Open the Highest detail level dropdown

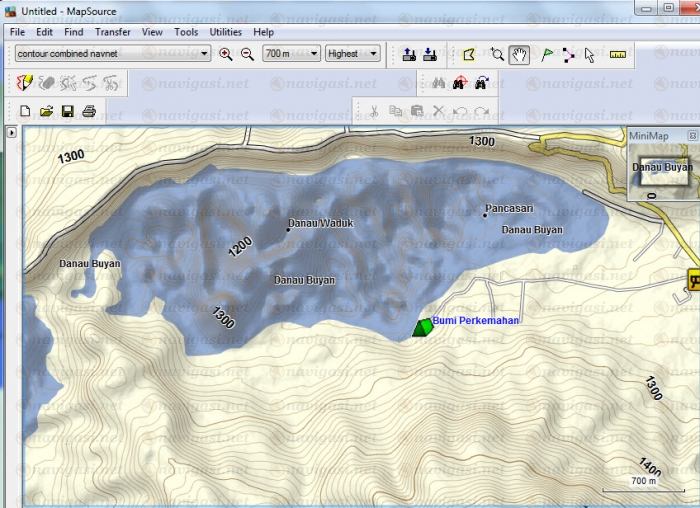pos(373,54)
